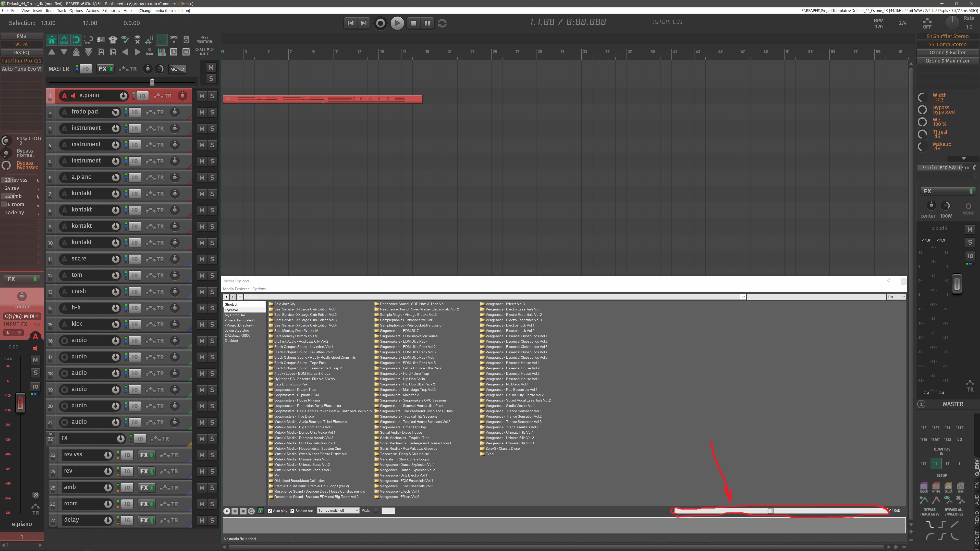Click the master MONO button
980x551 pixels.
click(177, 69)
